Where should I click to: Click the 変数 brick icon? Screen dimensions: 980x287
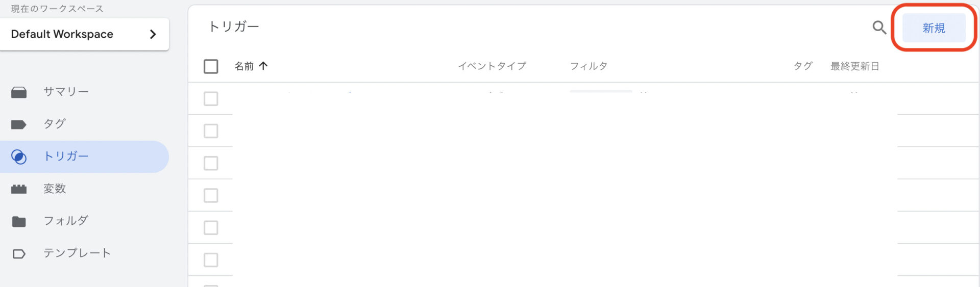(x=19, y=189)
